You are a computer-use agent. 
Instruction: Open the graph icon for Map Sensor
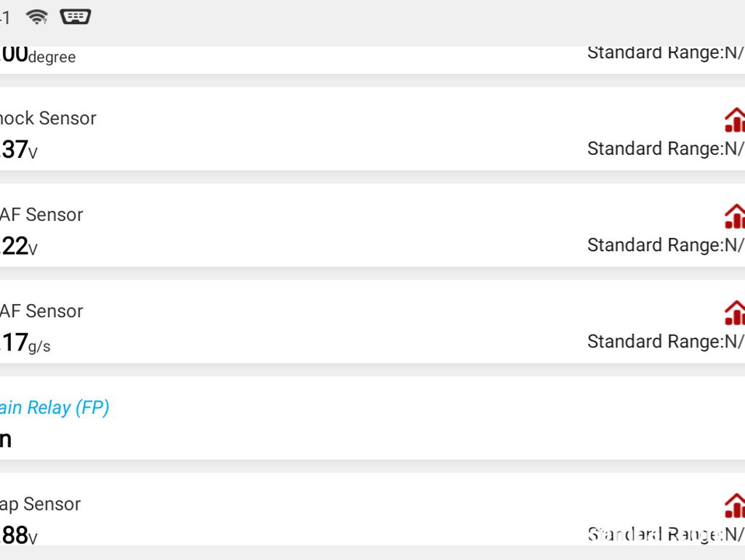(735, 505)
